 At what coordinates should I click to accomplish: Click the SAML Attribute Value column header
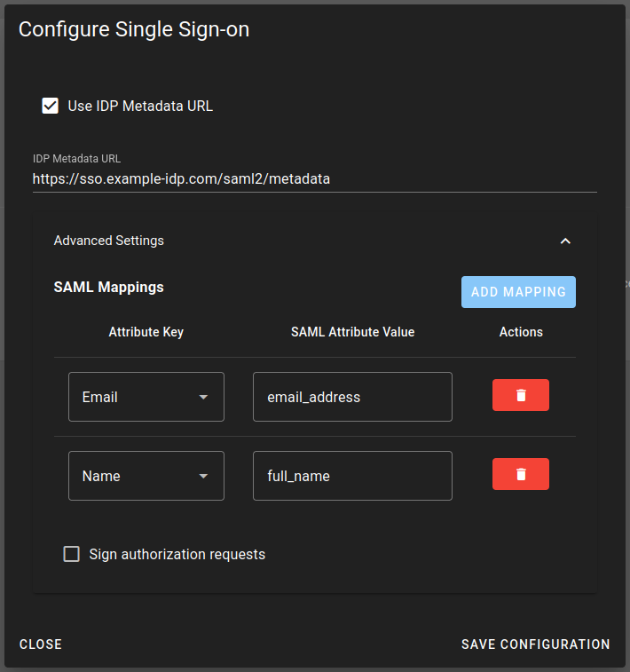[353, 332]
